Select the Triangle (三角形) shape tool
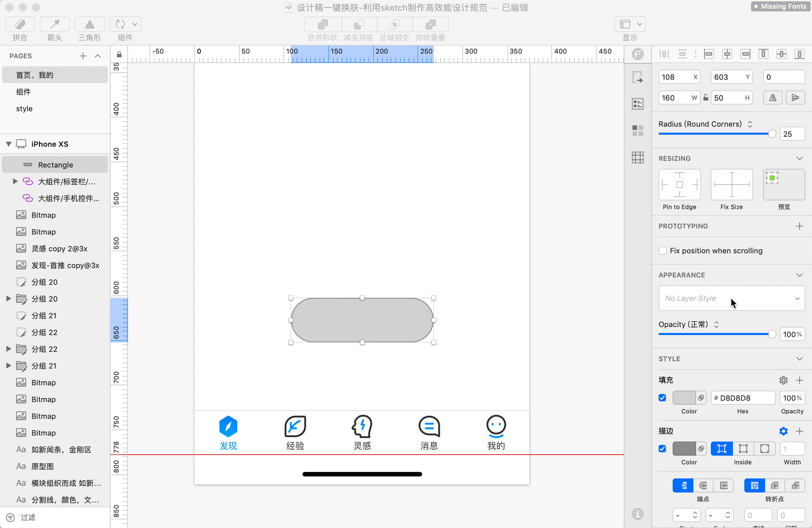The height and width of the screenshot is (528, 812). click(x=89, y=24)
